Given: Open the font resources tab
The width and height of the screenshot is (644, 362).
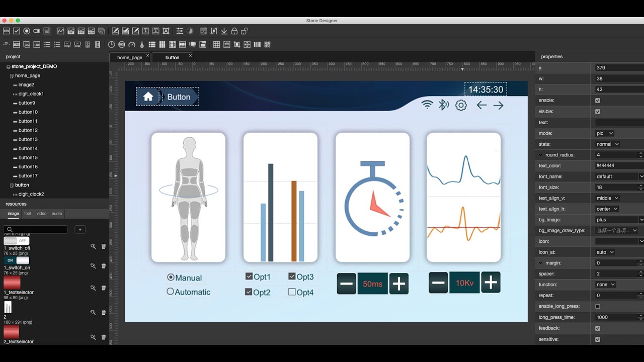Looking at the screenshot, I should coord(28,214).
